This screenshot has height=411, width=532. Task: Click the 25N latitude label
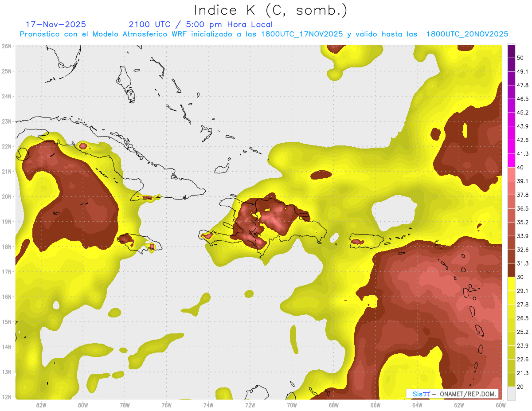point(7,71)
